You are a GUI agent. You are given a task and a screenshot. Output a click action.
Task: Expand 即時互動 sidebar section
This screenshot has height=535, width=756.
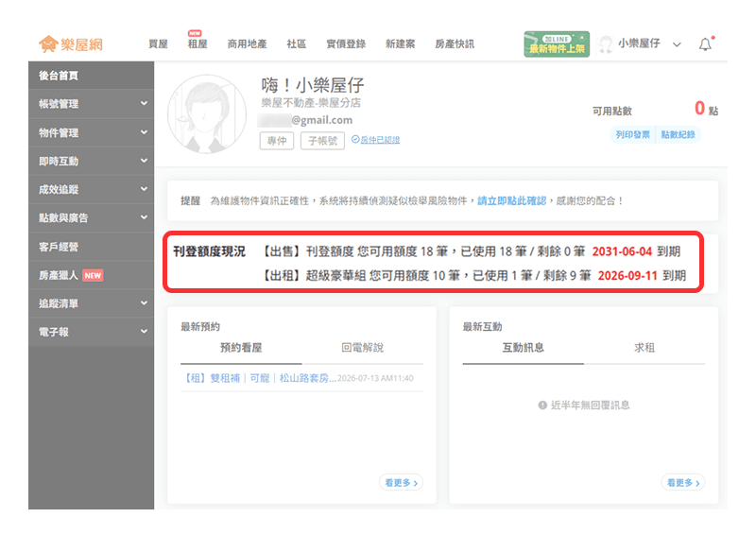tap(91, 161)
